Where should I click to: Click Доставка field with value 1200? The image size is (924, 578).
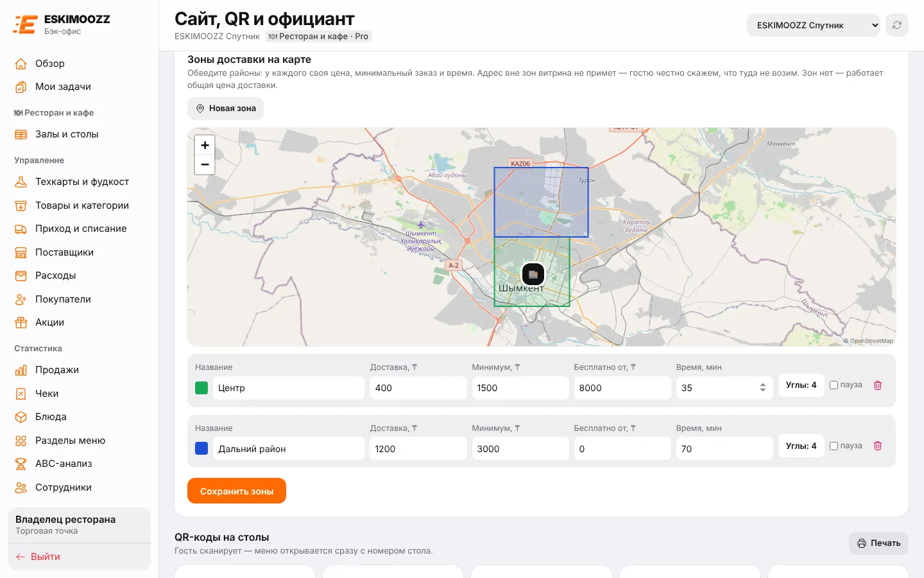[418, 449]
